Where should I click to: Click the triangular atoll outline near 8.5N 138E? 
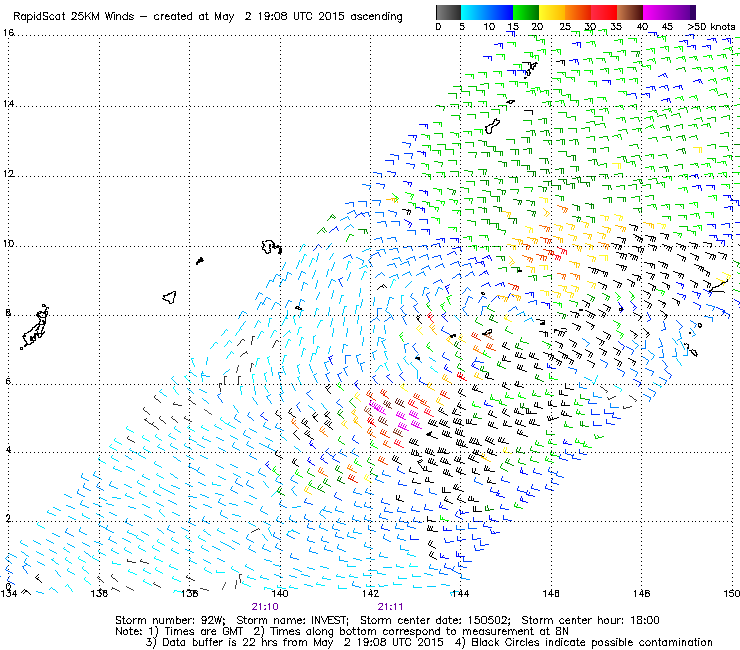[x=169, y=297]
